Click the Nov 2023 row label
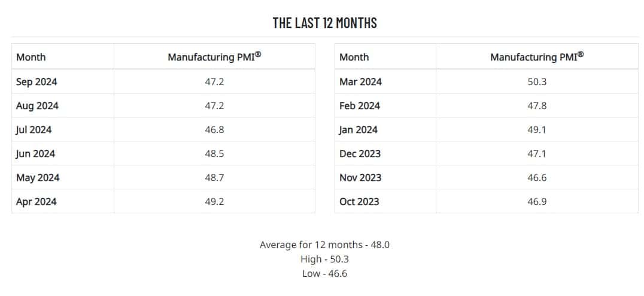Image resolution: width=644 pixels, height=296 pixels. pos(360,177)
